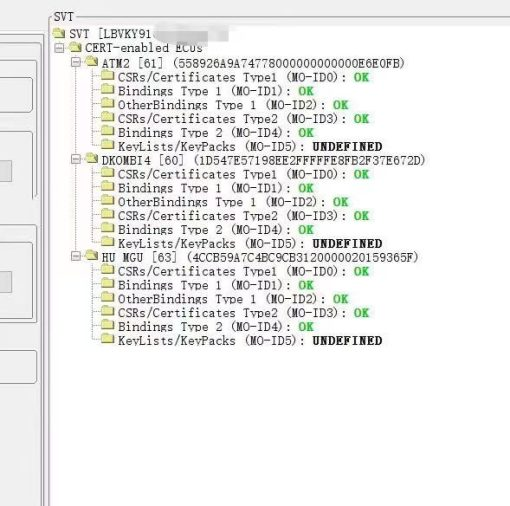Click the CERT-enabled ECUs folder icon
510x506 pixels.
tap(75, 47)
